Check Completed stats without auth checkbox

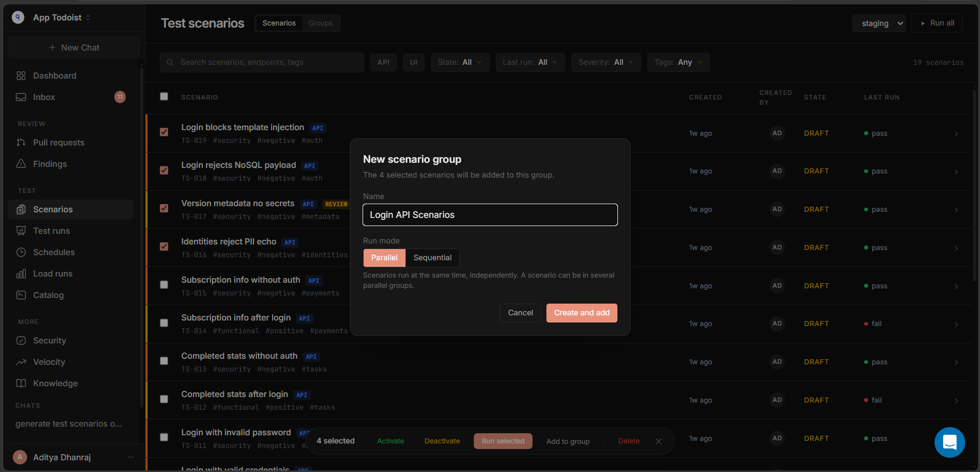point(164,361)
